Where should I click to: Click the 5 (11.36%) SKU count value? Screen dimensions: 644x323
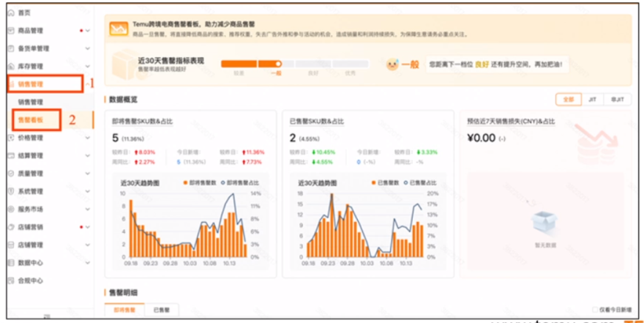coord(130,138)
